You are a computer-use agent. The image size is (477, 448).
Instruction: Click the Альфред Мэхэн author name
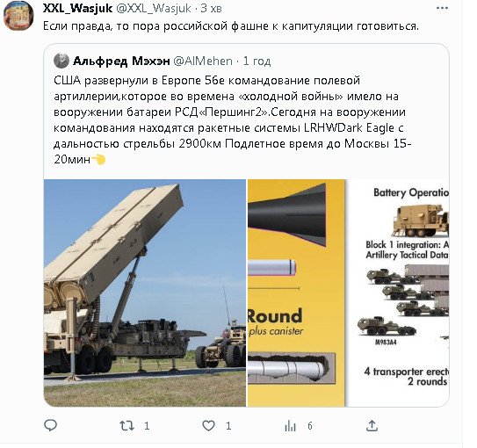121,61
